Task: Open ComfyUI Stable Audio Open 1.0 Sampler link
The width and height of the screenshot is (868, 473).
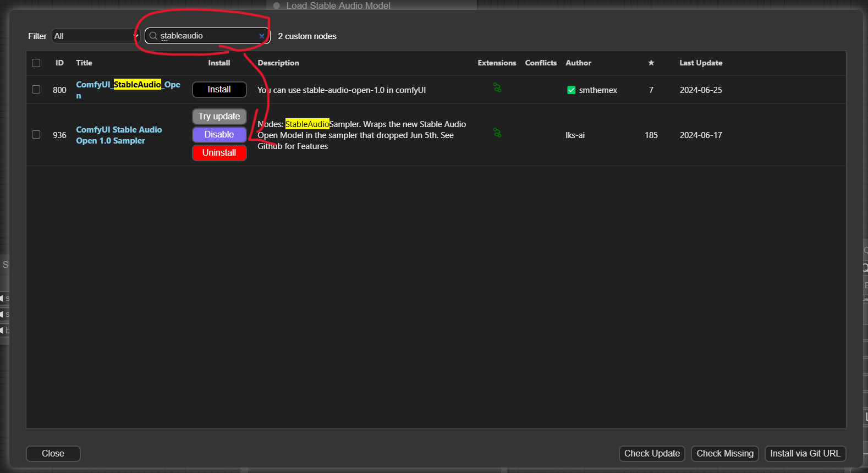Action: (119, 135)
